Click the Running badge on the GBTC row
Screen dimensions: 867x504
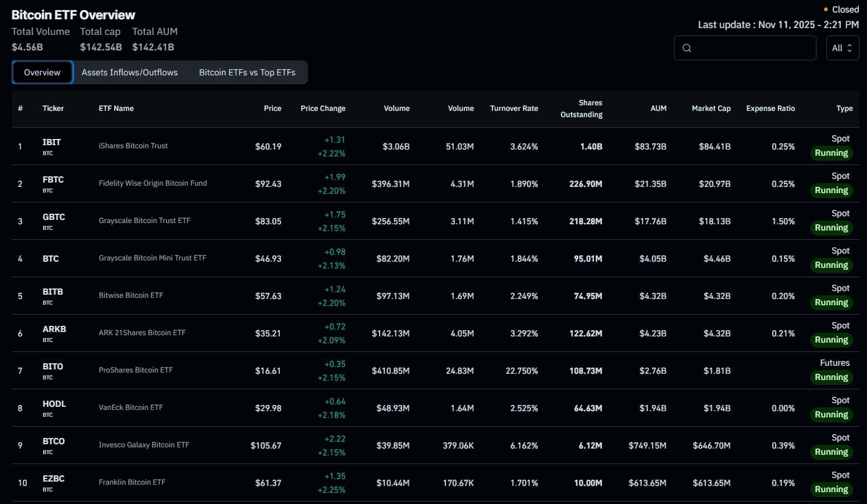point(831,227)
